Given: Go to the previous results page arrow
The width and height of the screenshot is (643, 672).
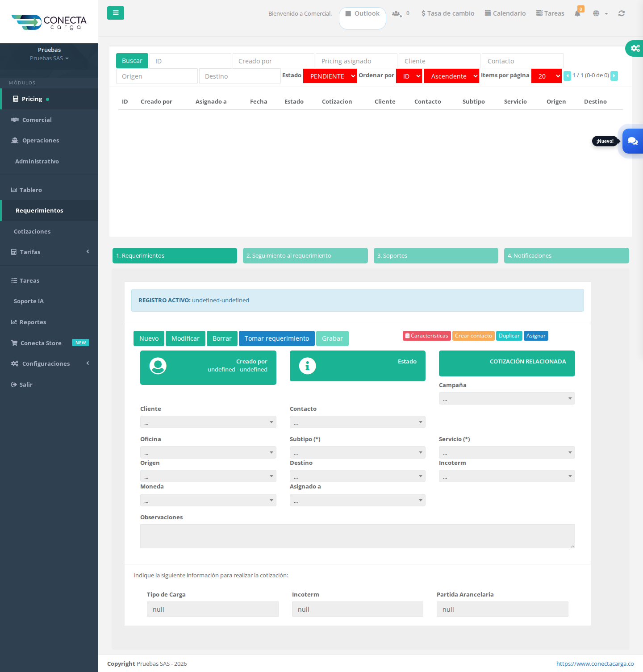Looking at the screenshot, I should click(567, 76).
